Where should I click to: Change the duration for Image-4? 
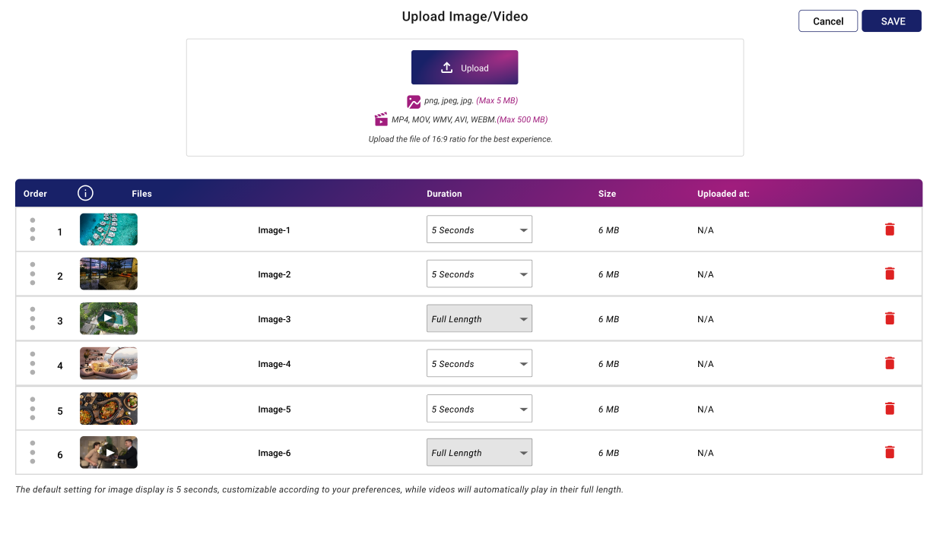479,363
